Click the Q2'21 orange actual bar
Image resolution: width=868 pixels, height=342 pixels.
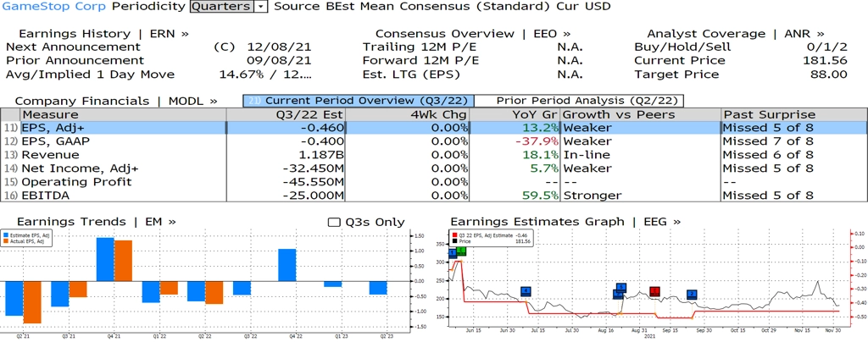pos(32,302)
